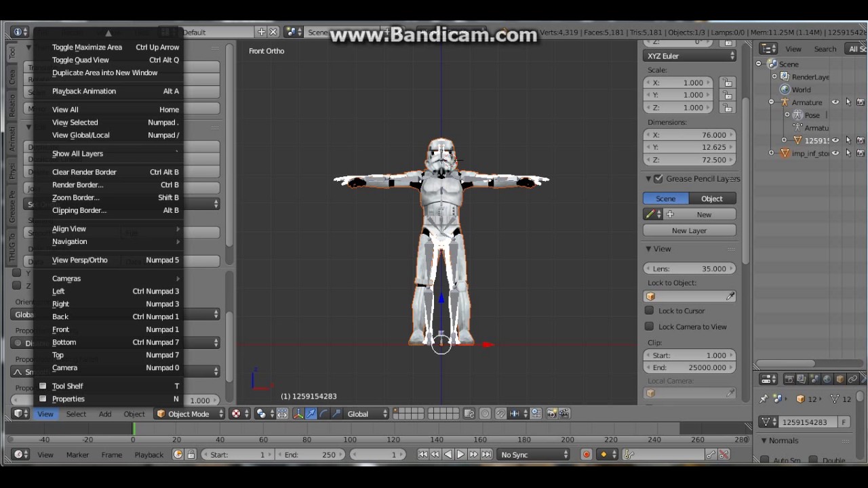The height and width of the screenshot is (488, 868).
Task: Open the Render Layers properties tab
Action: click(802, 380)
